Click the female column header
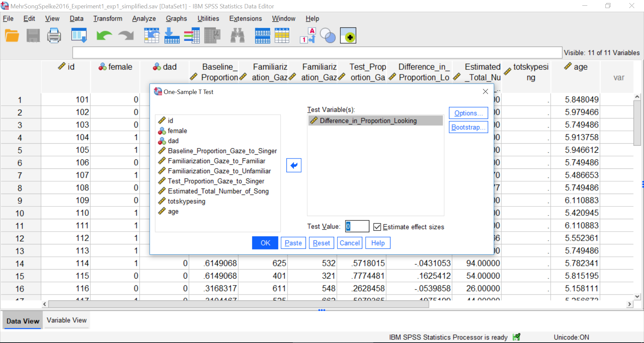 tap(115, 77)
